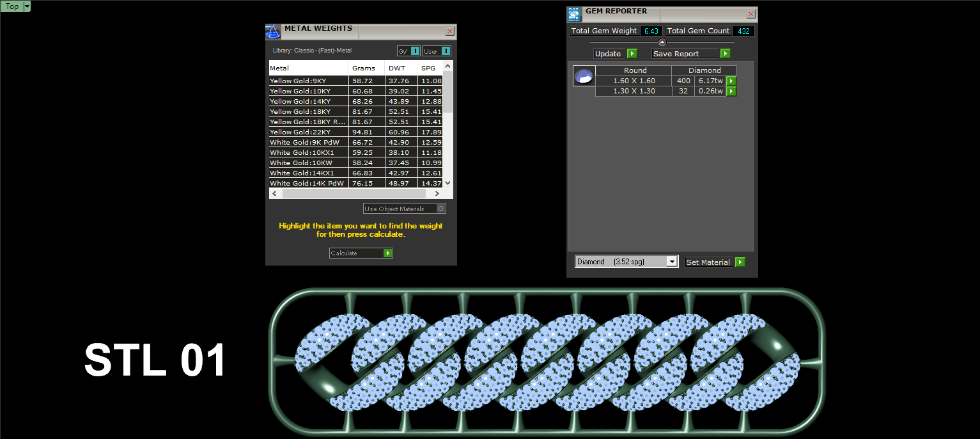Toggle the GV library switch
980x439 pixels.
coord(415,51)
